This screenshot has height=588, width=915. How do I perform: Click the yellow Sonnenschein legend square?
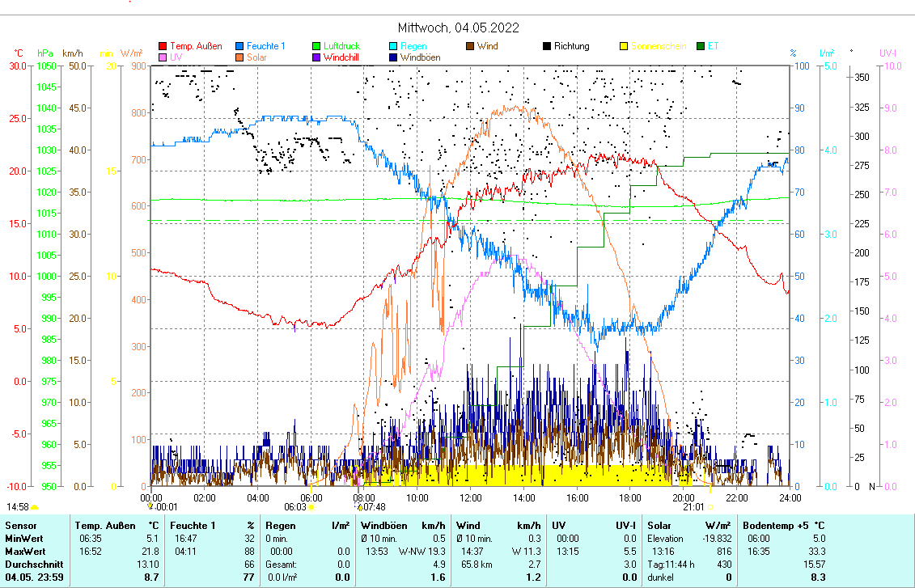(624, 47)
